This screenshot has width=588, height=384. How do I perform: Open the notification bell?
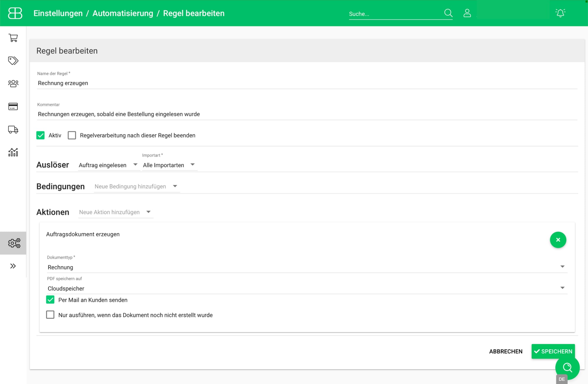click(x=560, y=13)
